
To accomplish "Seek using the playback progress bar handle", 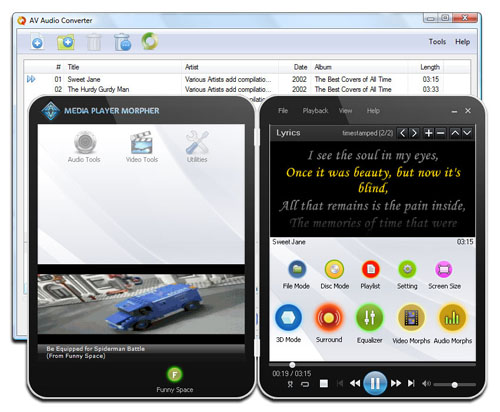I will (x=292, y=365).
